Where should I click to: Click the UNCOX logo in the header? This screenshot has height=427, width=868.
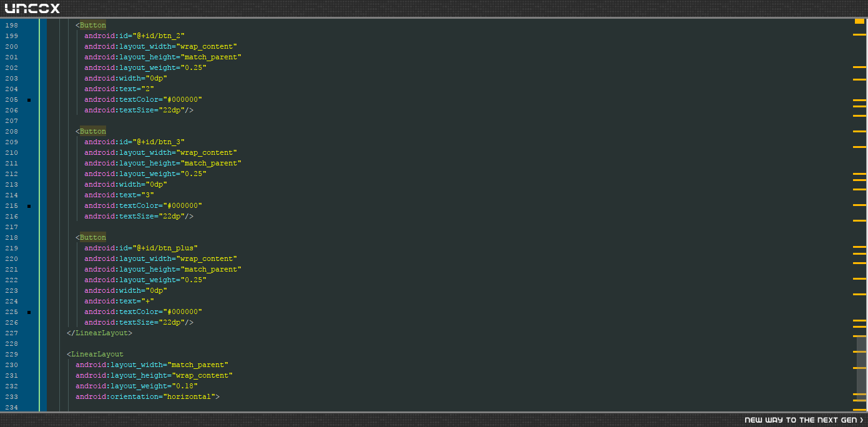[x=32, y=8]
